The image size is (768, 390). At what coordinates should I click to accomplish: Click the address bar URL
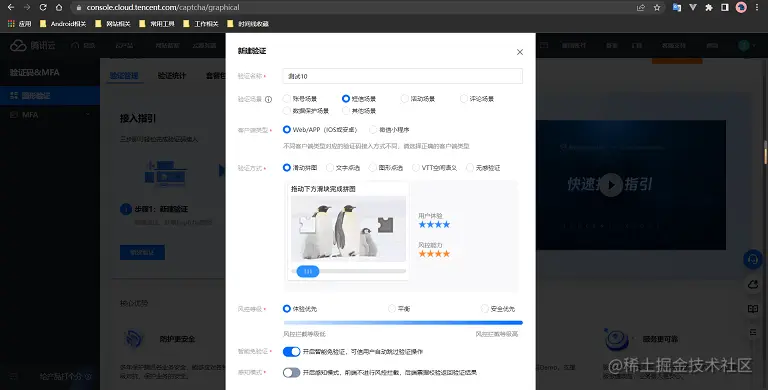163,7
